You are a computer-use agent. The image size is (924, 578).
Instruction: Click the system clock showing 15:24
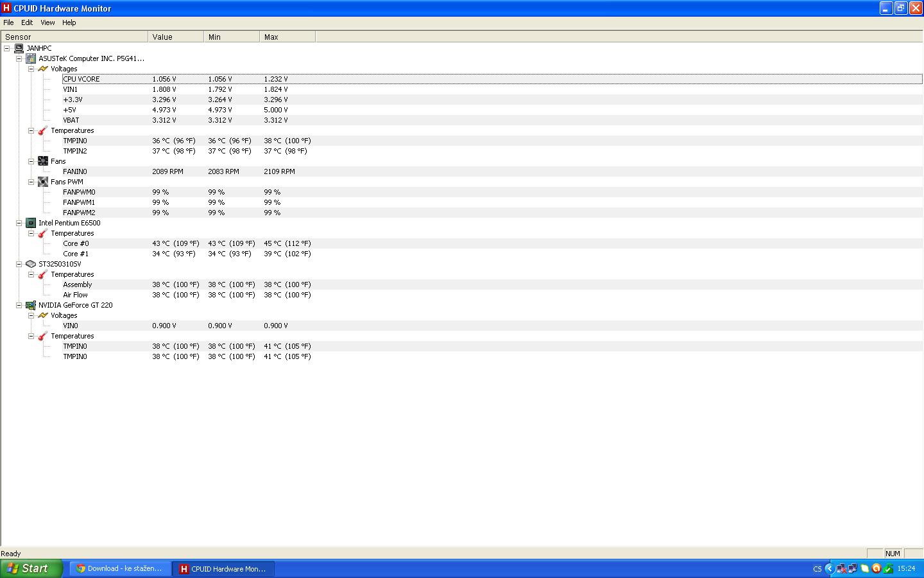pyautogui.click(x=906, y=568)
